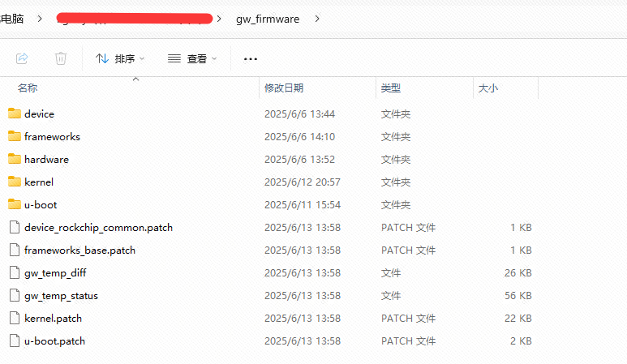Select frameworks_base.patch file name
This screenshot has width=627, height=364.
(79, 251)
